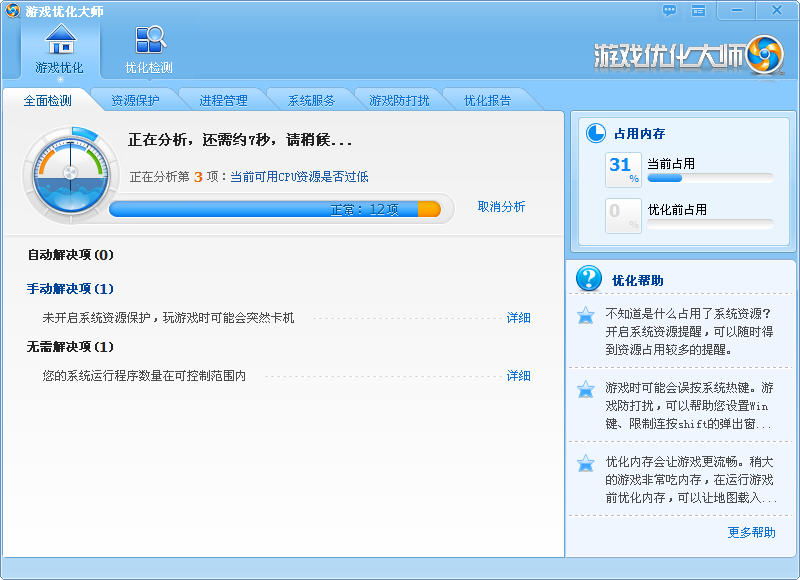Expand the 手动解决项(1) section header
The image size is (800, 580).
[70, 289]
